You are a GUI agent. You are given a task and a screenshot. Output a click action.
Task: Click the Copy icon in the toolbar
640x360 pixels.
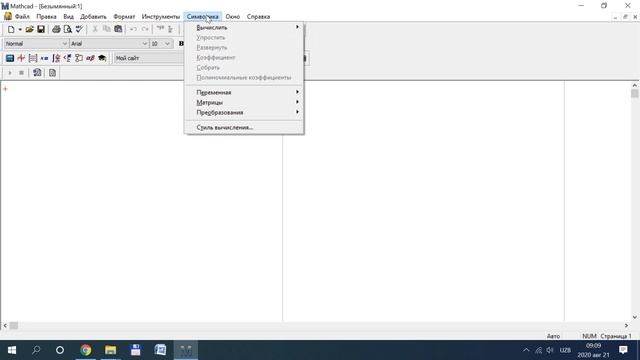pyautogui.click(x=107, y=29)
